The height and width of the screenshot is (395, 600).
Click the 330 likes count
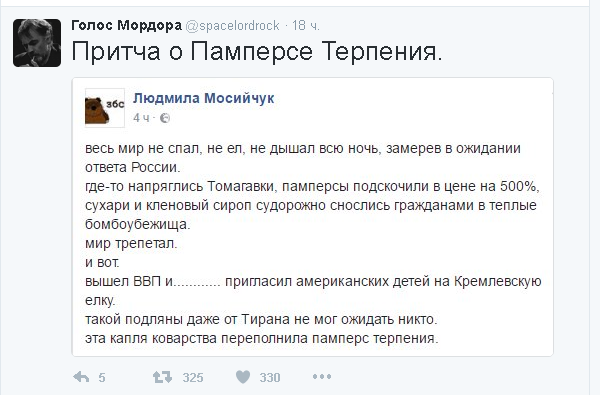tap(270, 378)
